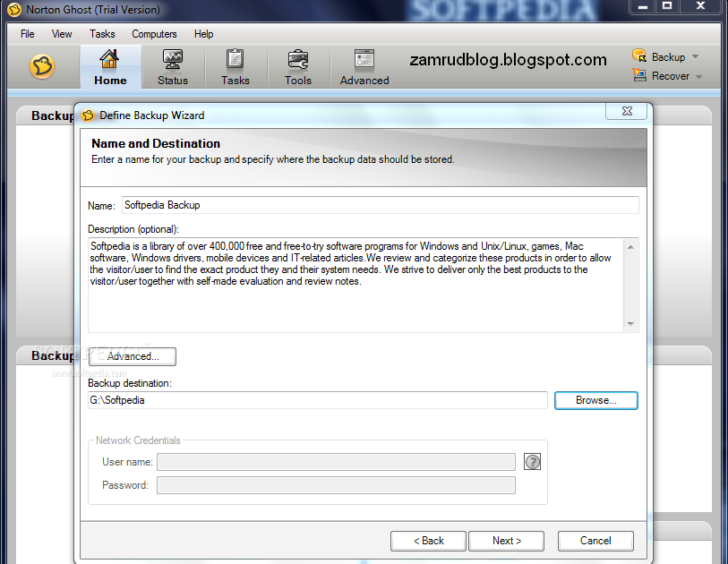Open the Computers menu

(154, 34)
